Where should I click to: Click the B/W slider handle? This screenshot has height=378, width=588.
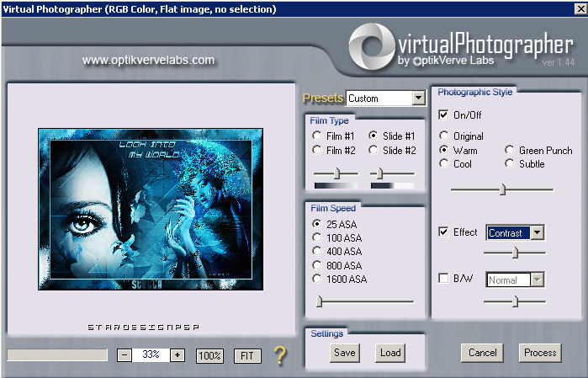pos(516,301)
